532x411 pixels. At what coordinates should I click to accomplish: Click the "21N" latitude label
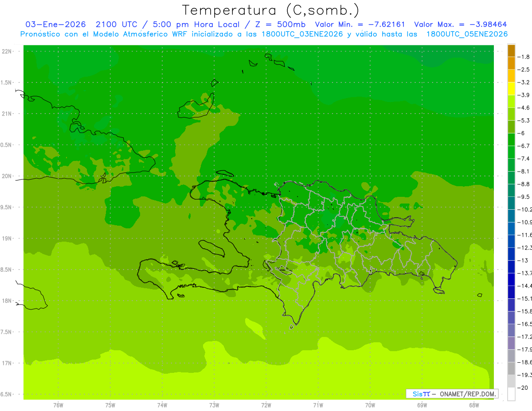click(7, 114)
